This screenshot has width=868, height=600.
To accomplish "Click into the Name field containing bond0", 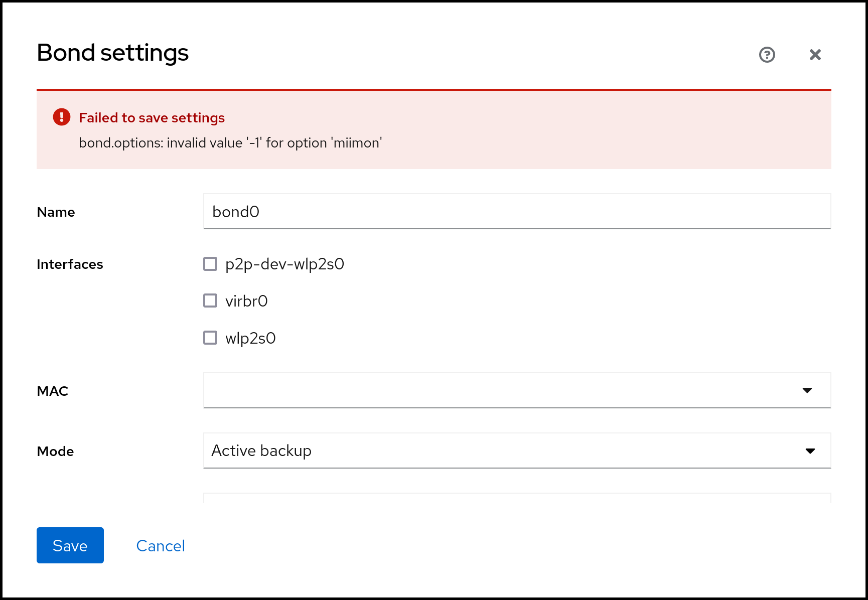I will 517,212.
